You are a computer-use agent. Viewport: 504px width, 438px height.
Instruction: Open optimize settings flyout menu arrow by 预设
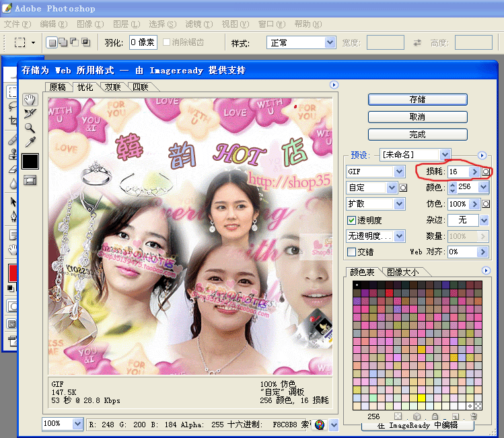click(482, 155)
